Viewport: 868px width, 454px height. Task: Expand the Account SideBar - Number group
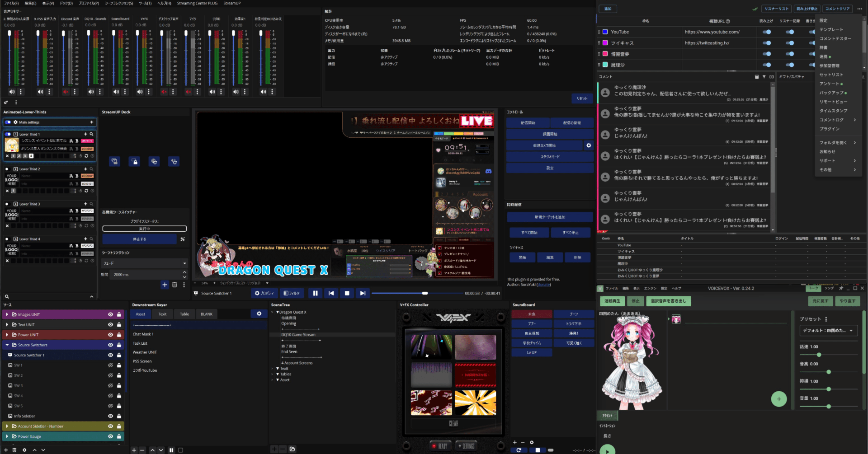point(7,426)
